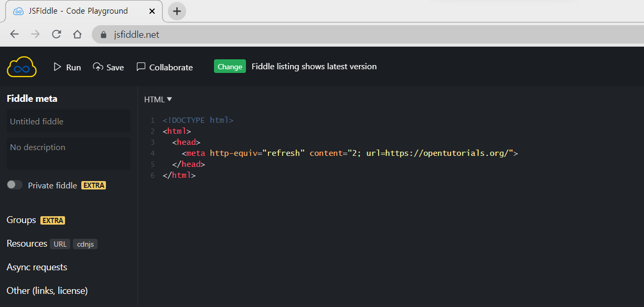The height and width of the screenshot is (307, 644).
Task: Expand the Resources section
Action: point(27,244)
